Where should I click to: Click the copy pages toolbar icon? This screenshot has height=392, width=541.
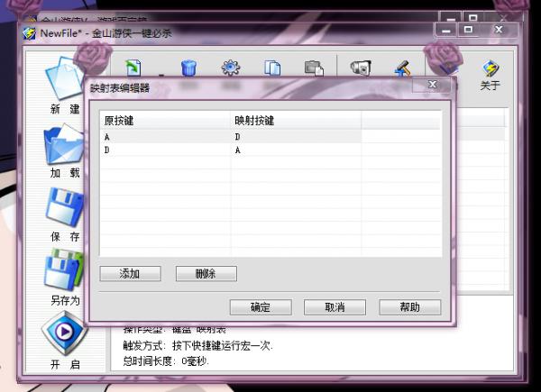coord(272,68)
